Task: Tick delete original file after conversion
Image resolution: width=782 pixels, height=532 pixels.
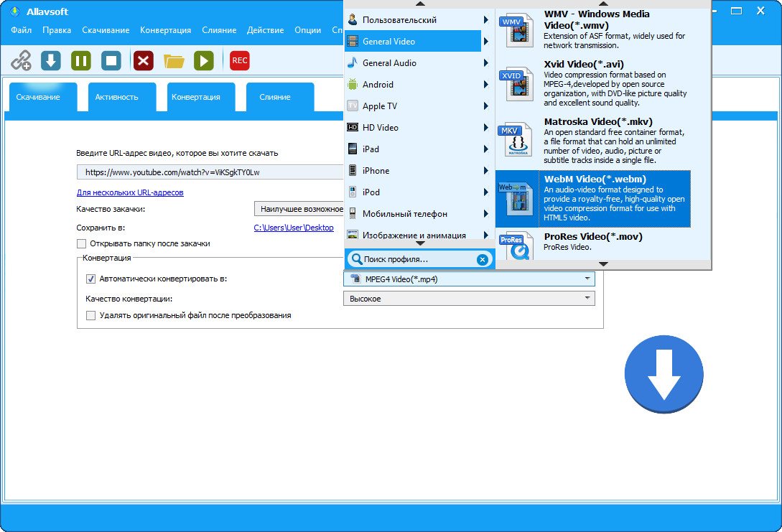Action: pos(90,315)
